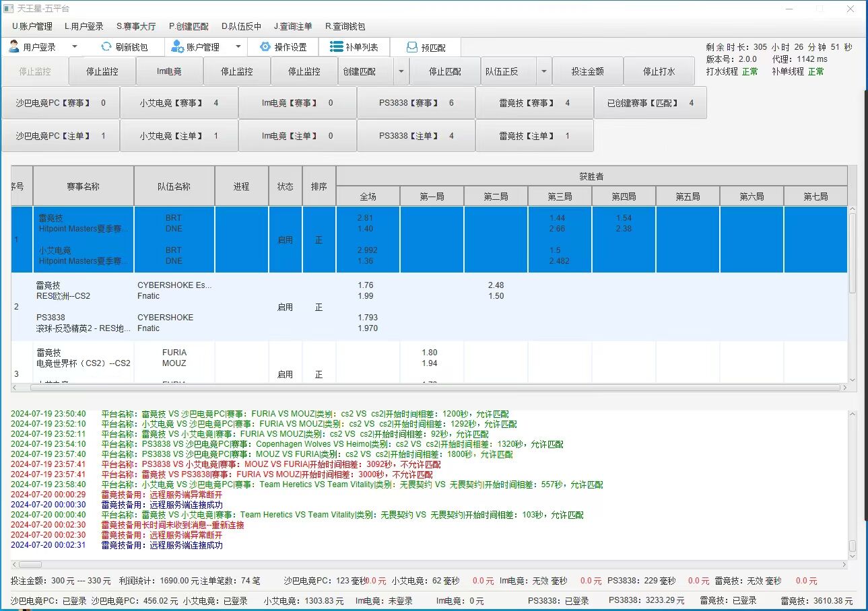Open the 队伍正反 dropdown arrow
The width and height of the screenshot is (868, 611).
(x=543, y=71)
